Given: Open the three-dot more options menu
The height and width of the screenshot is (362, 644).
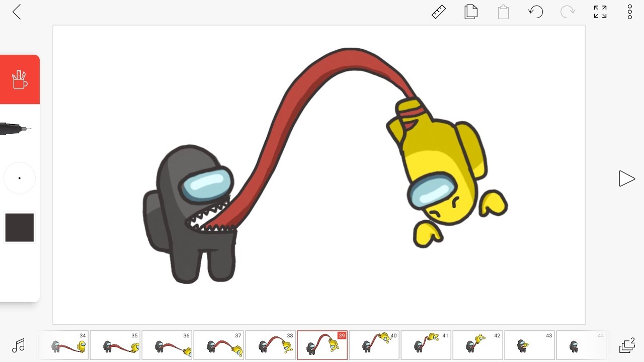Looking at the screenshot, I should (x=629, y=12).
